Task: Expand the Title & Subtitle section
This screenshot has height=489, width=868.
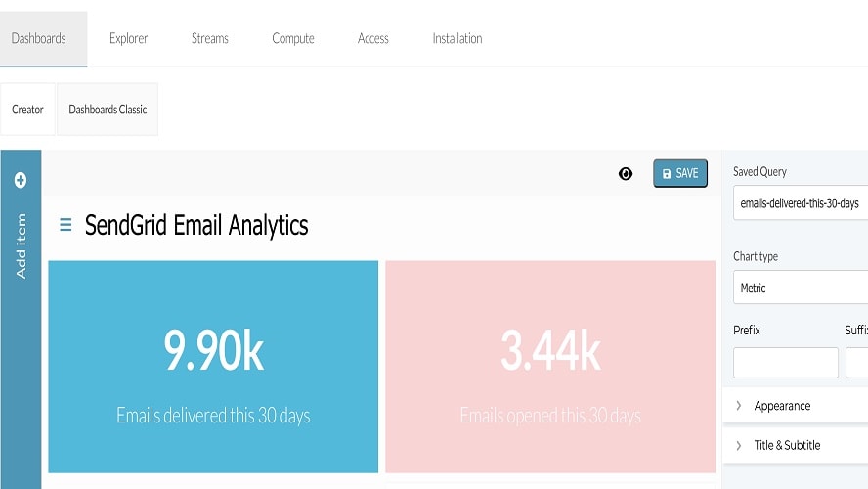Action: coord(796,445)
